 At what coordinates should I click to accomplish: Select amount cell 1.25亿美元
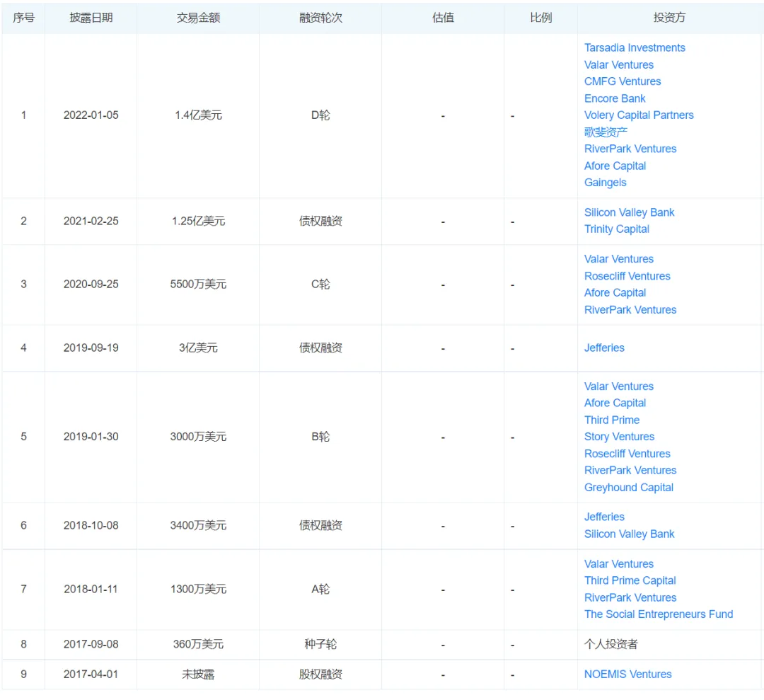point(198,221)
